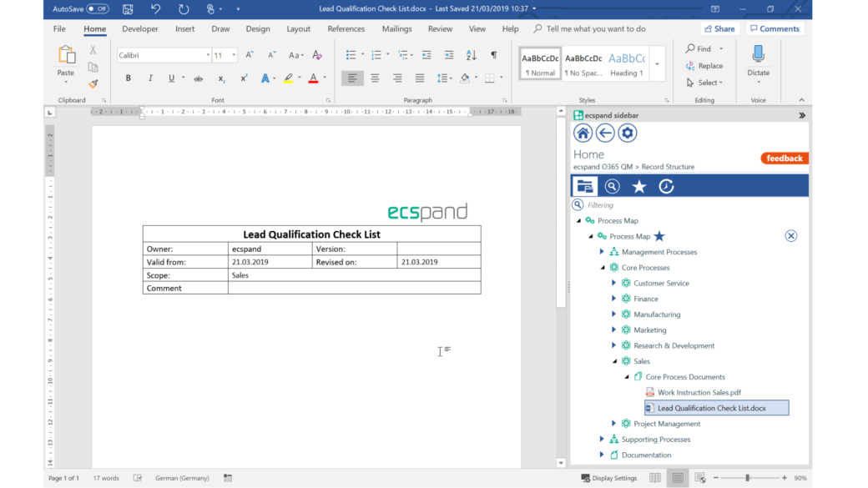Click the Format Painter brush icon
The image size is (868, 488).
[x=93, y=84]
